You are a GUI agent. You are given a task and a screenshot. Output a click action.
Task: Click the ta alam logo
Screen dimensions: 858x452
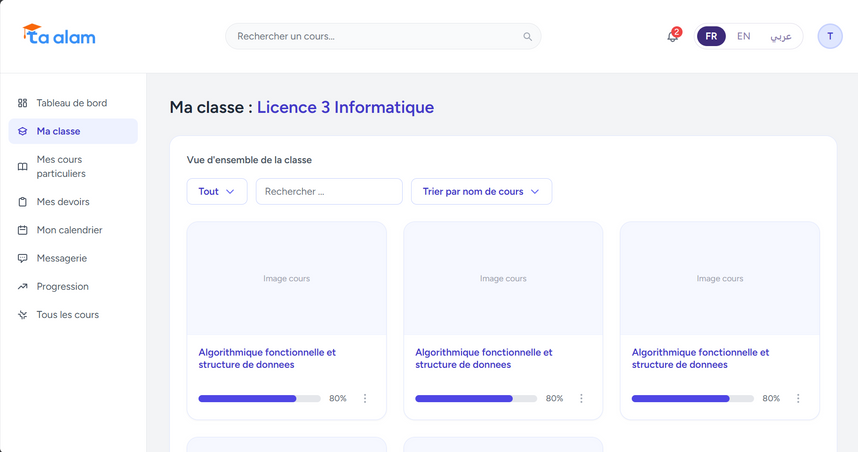(59, 35)
